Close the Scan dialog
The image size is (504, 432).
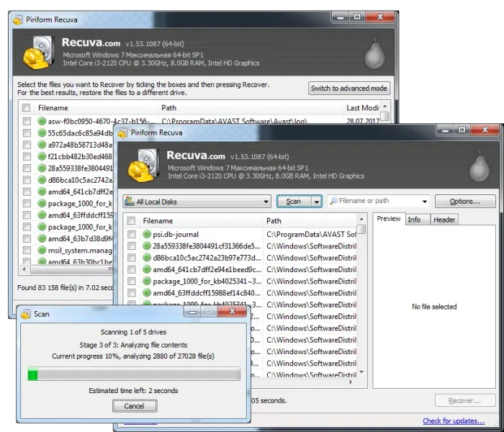[232, 311]
